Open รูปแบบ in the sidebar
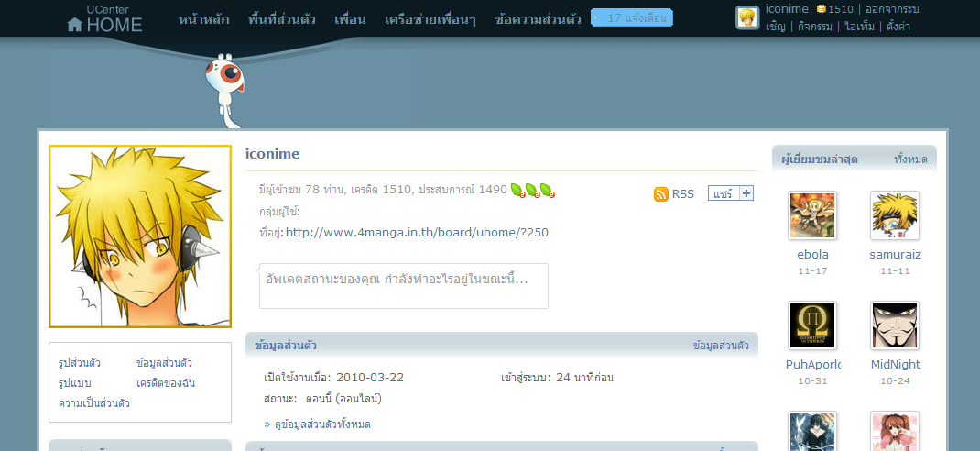Screen dimensions: 980x451 [x=75, y=383]
